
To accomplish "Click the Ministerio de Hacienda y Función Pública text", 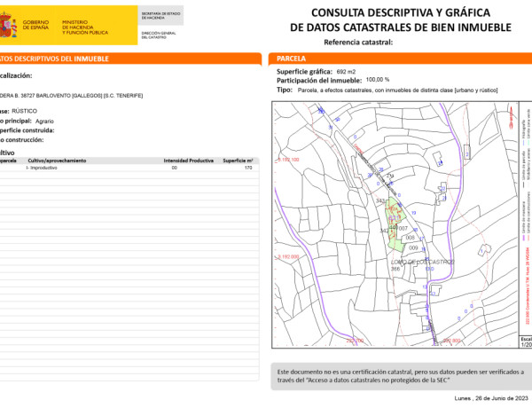I will pos(86,26).
